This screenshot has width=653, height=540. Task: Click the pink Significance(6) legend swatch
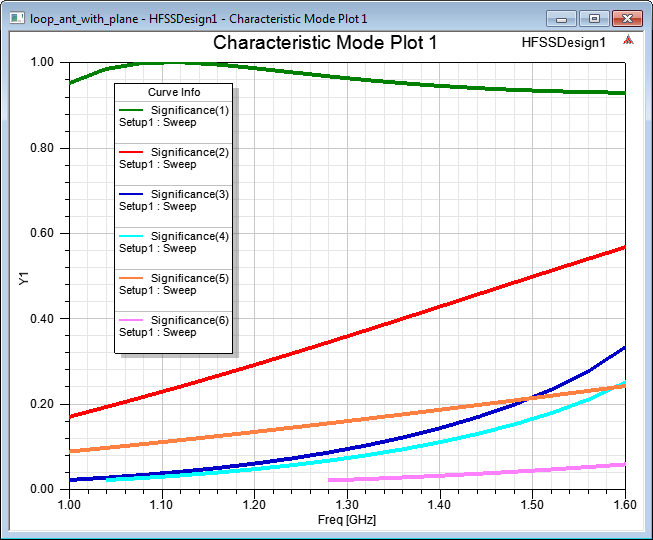click(132, 320)
